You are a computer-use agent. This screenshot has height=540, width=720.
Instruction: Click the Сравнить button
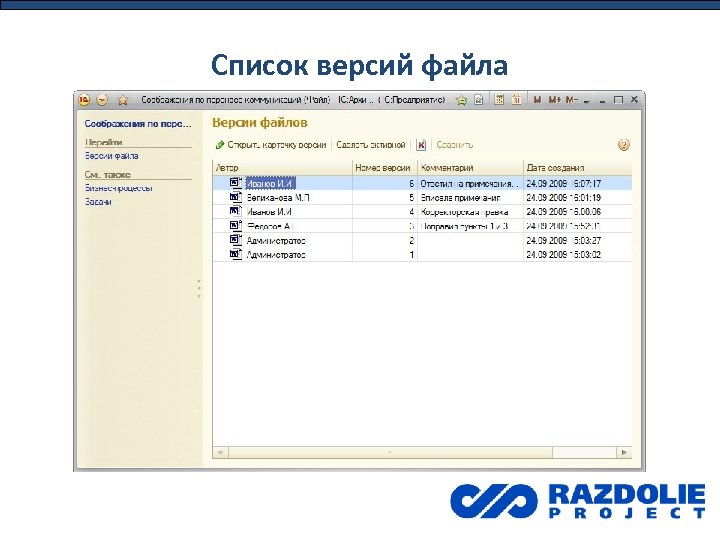pyautogui.click(x=455, y=145)
